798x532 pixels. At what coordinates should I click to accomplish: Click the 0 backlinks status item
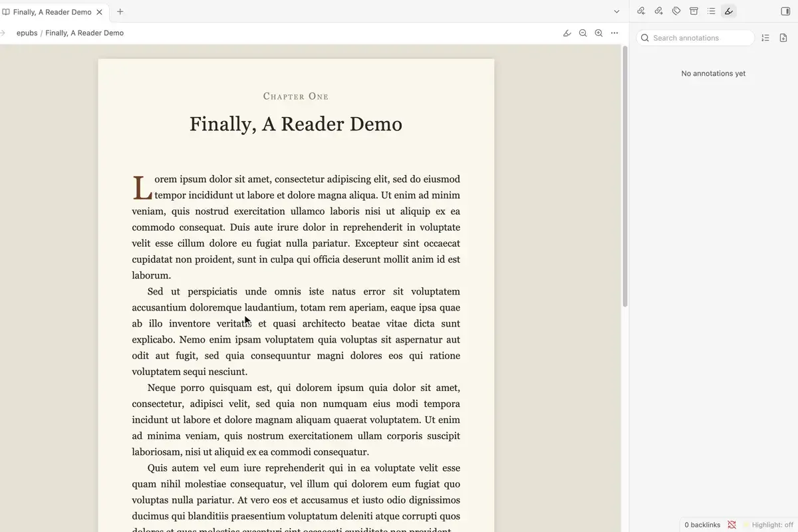click(702, 525)
